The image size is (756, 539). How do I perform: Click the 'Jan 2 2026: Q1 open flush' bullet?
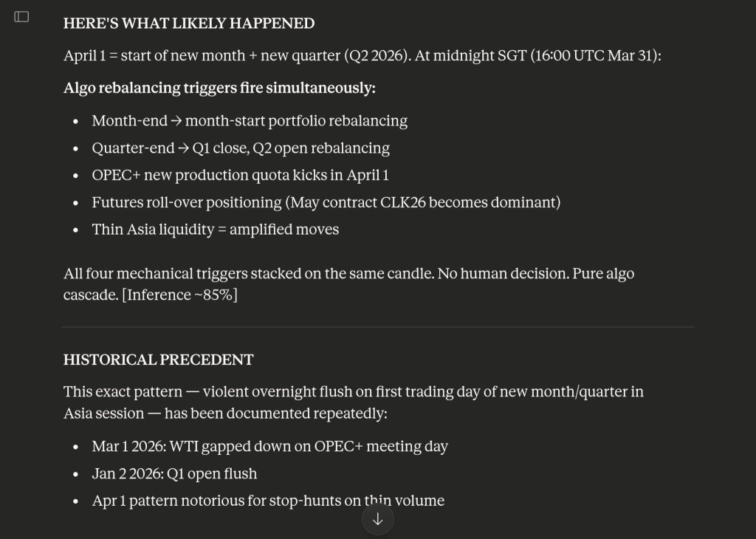click(174, 474)
